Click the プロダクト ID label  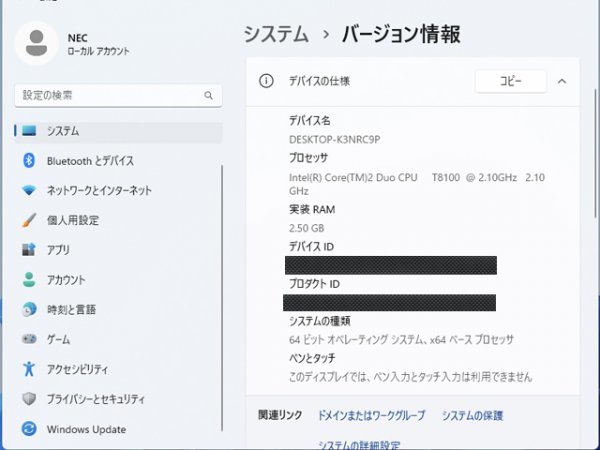(x=314, y=284)
